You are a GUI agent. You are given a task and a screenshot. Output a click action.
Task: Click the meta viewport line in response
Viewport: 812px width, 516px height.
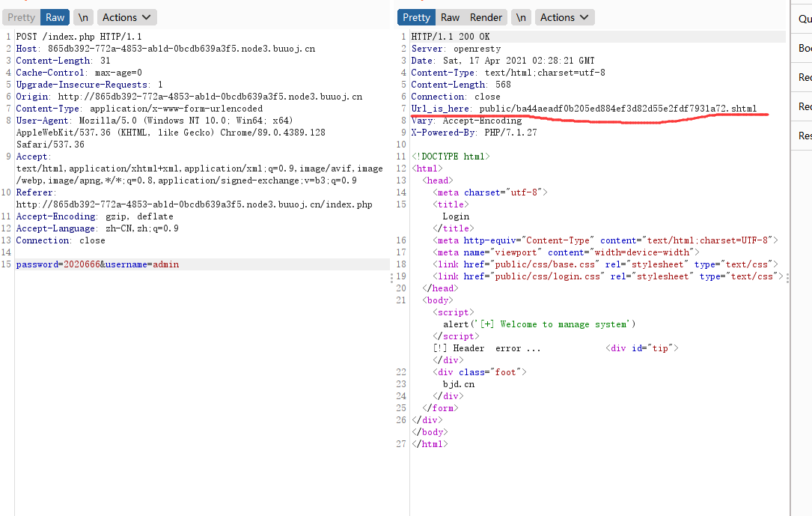(566, 252)
